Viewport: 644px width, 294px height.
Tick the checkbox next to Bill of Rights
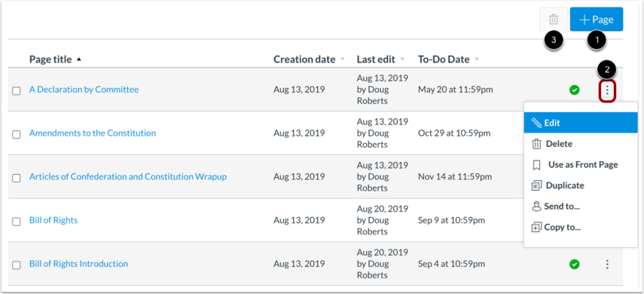(17, 222)
